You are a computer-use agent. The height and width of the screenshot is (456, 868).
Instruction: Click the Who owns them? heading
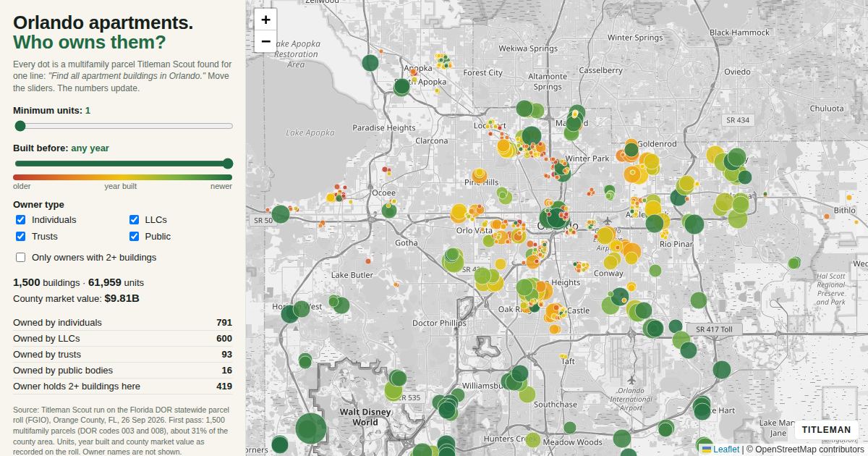tap(89, 42)
